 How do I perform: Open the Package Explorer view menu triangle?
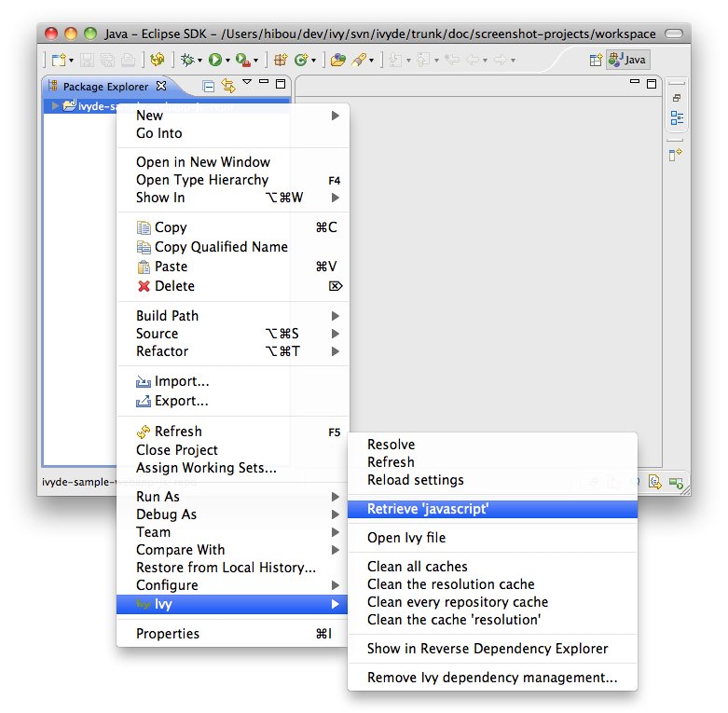coord(247,83)
